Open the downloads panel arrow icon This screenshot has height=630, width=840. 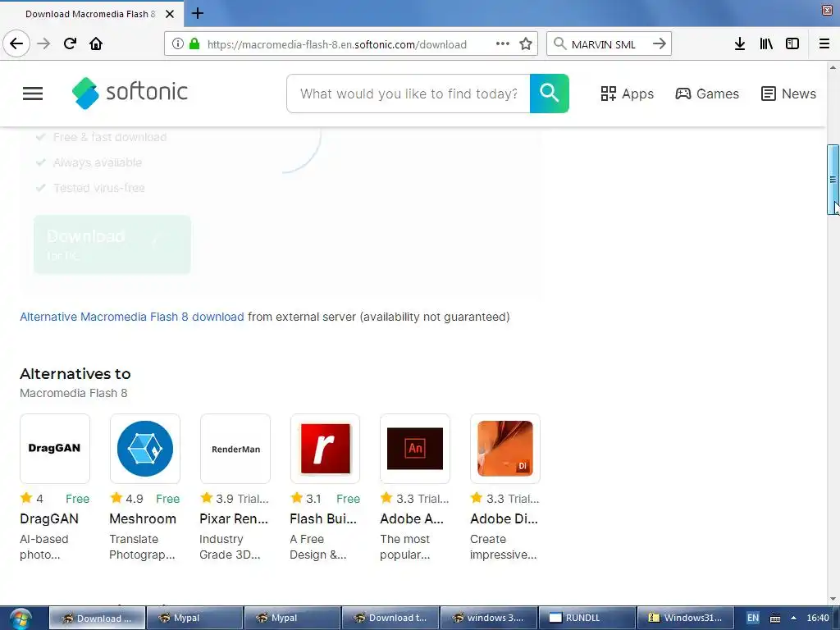point(740,44)
